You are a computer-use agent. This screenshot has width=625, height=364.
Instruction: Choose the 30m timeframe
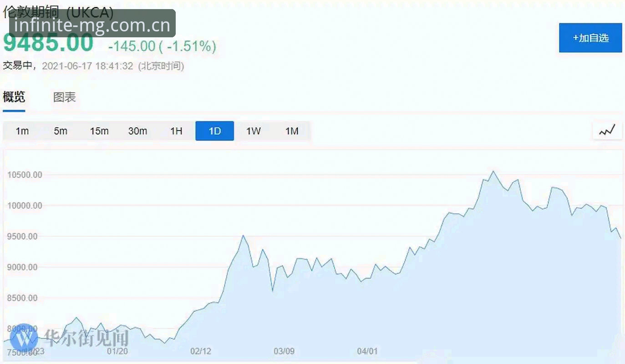(x=137, y=131)
